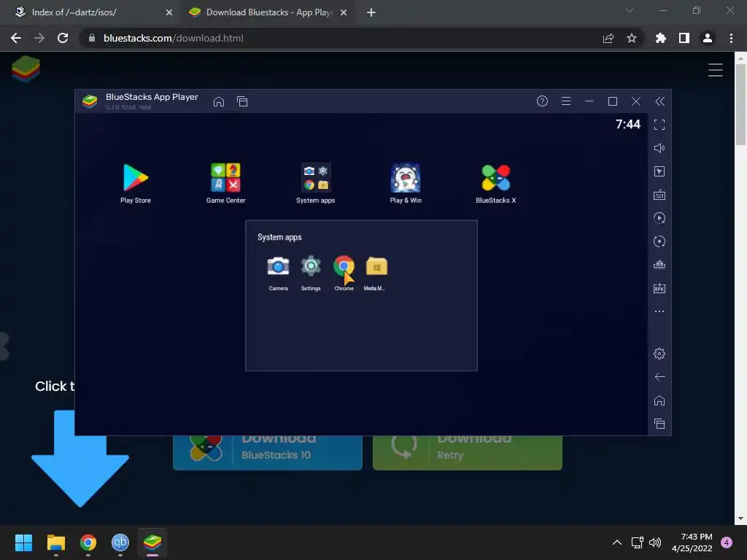The height and width of the screenshot is (560, 747).
Task: Open BlueStacks hamburger menu in title bar
Action: click(566, 101)
